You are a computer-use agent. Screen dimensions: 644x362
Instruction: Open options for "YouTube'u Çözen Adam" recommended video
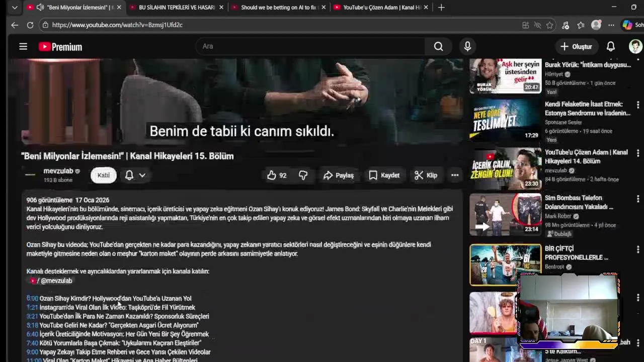pos(638,153)
